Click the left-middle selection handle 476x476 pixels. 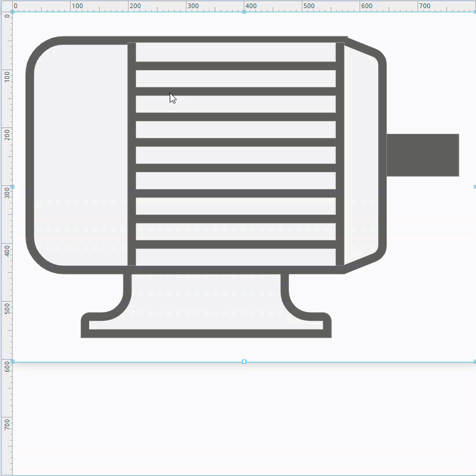[x=13, y=186]
